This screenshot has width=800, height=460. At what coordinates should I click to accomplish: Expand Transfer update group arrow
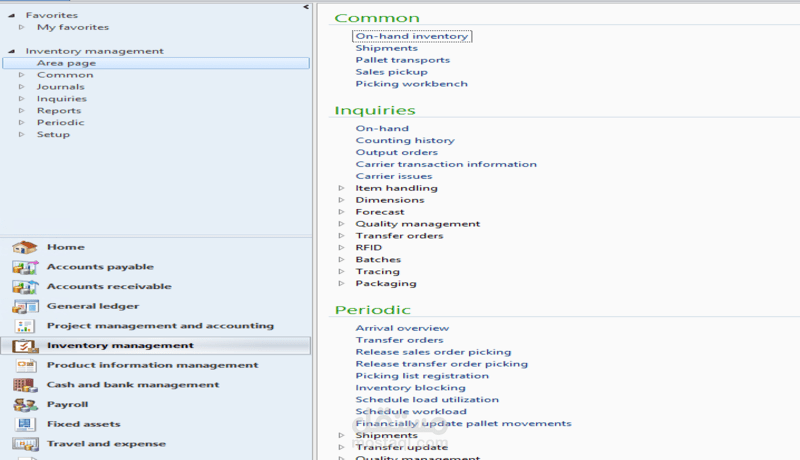click(x=341, y=447)
